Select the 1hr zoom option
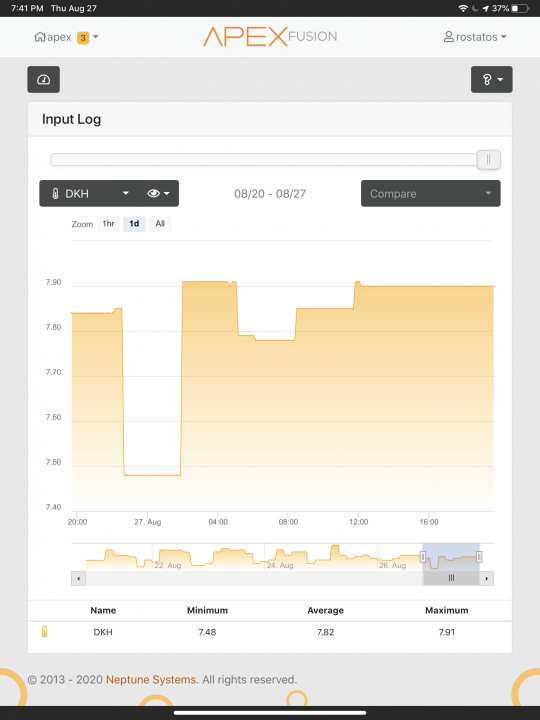 tap(108, 224)
